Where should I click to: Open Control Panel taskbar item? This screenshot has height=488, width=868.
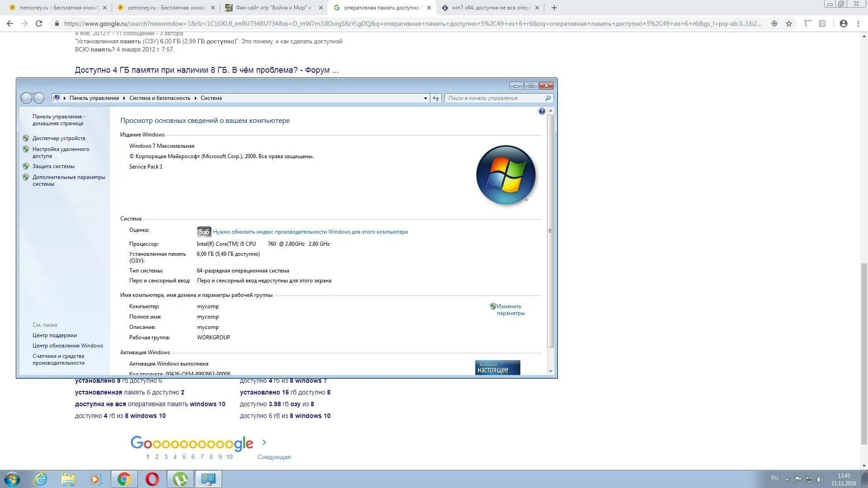pos(208,479)
